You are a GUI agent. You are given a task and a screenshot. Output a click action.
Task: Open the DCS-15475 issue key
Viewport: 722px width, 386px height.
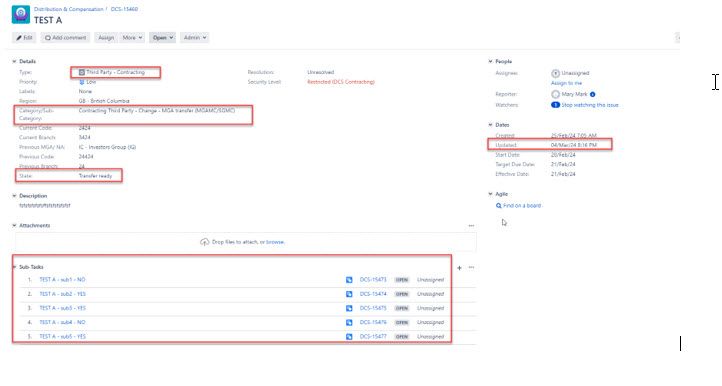tap(373, 308)
